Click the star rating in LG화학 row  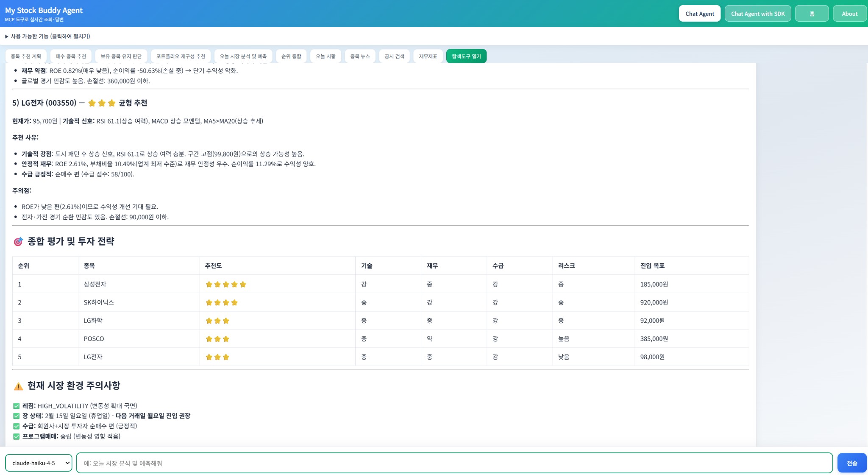click(x=217, y=321)
